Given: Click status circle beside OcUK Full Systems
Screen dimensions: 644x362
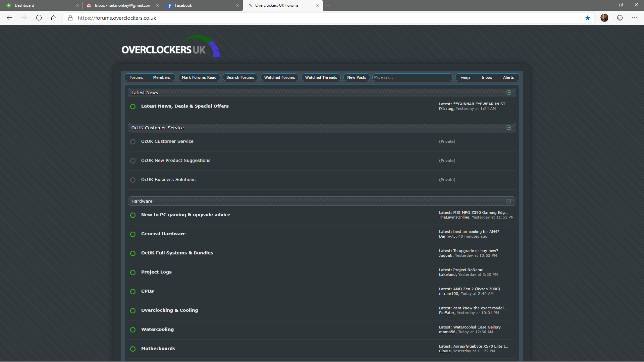Looking at the screenshot, I should (x=133, y=253).
